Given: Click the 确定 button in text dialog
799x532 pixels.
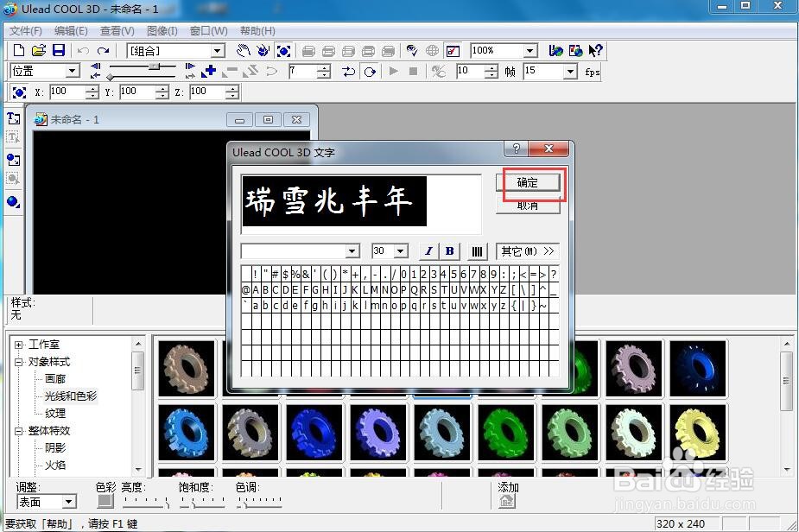Looking at the screenshot, I should pyautogui.click(x=528, y=182).
